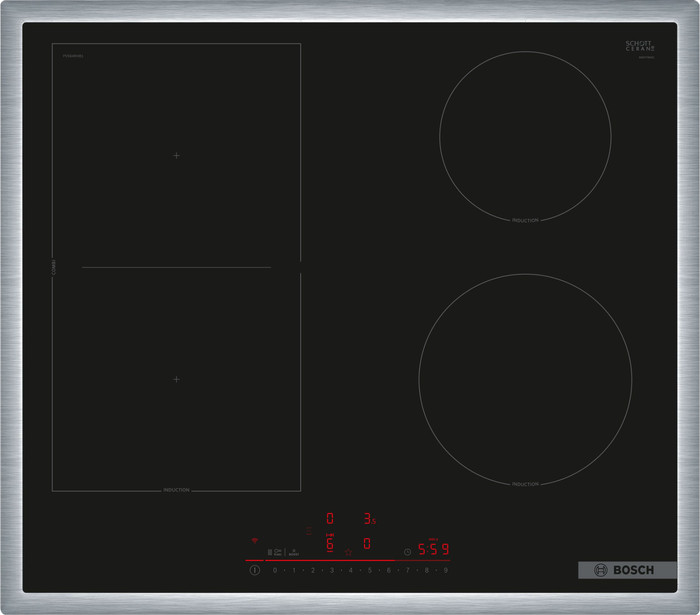Tap the boost function symbol
Viewport: 700px width, 615px height.
[294, 552]
